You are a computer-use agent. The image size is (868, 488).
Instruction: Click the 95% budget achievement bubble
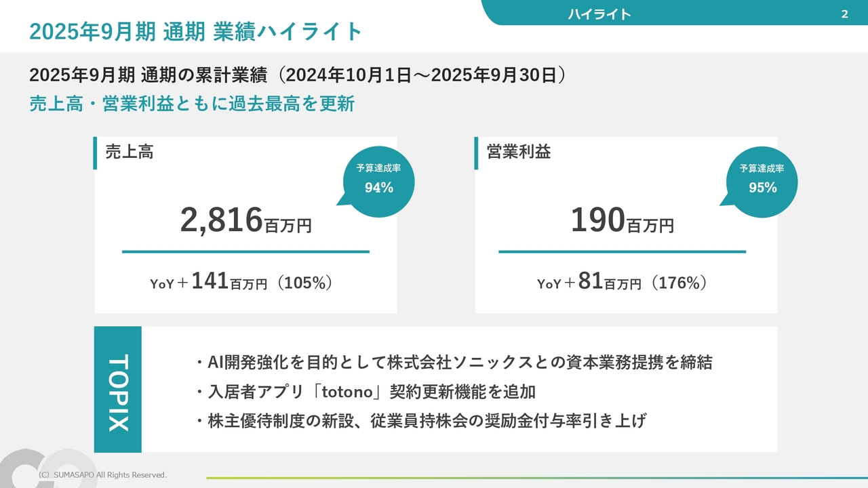[x=762, y=180]
